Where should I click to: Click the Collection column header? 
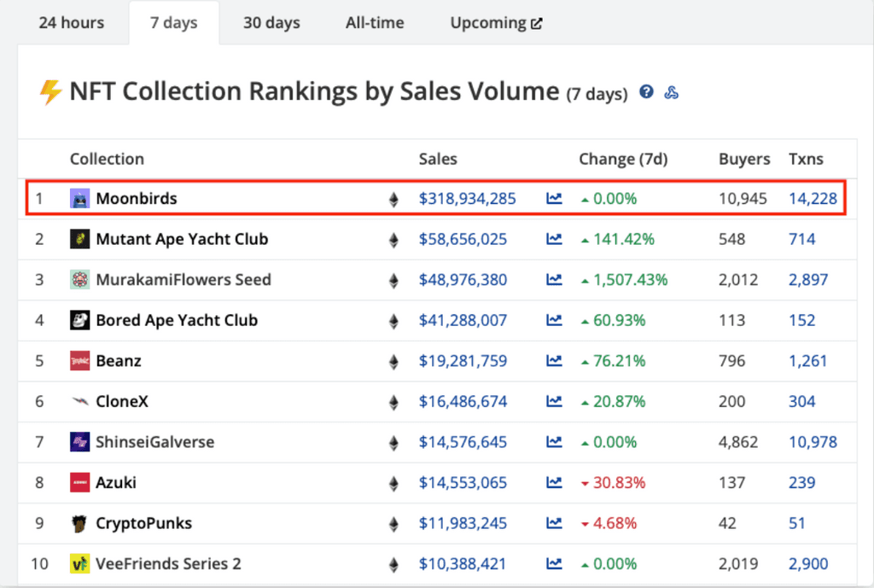[107, 160]
